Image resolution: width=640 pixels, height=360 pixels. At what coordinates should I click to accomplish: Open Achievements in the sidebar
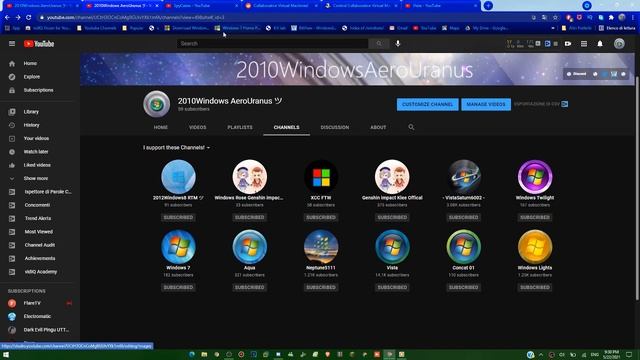point(39,258)
